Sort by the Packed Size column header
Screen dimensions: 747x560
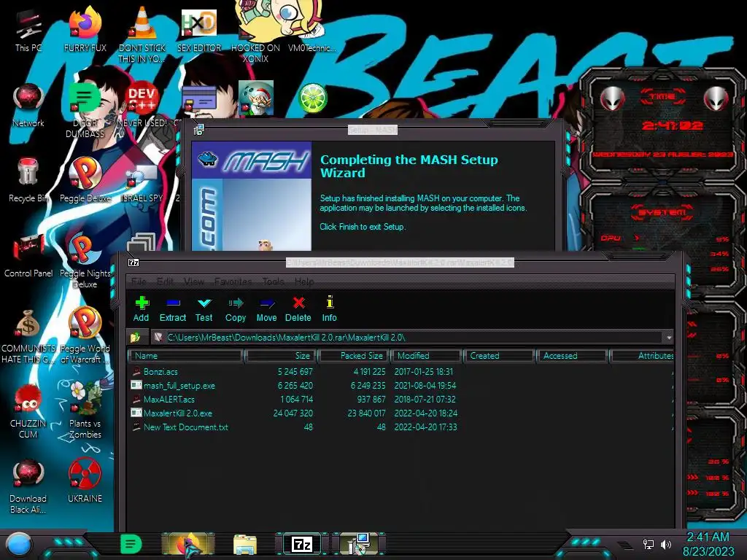355,356
